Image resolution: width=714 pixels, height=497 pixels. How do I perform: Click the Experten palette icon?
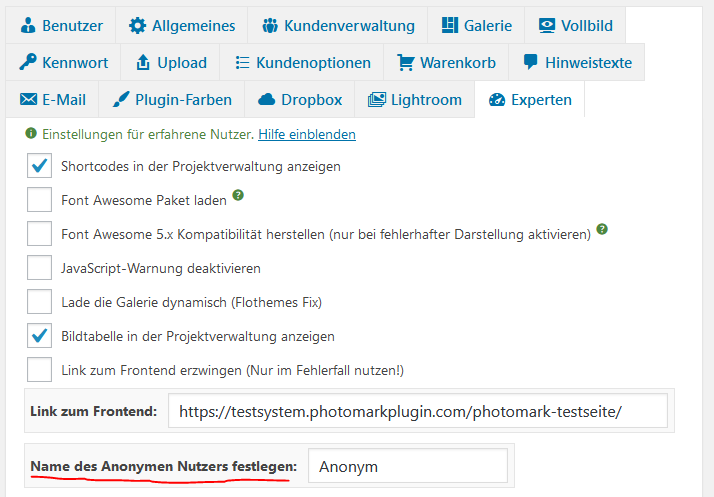tap(496, 100)
